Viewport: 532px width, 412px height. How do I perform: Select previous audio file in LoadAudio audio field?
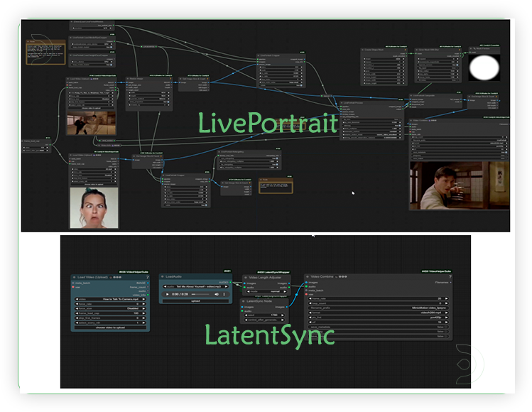point(165,286)
